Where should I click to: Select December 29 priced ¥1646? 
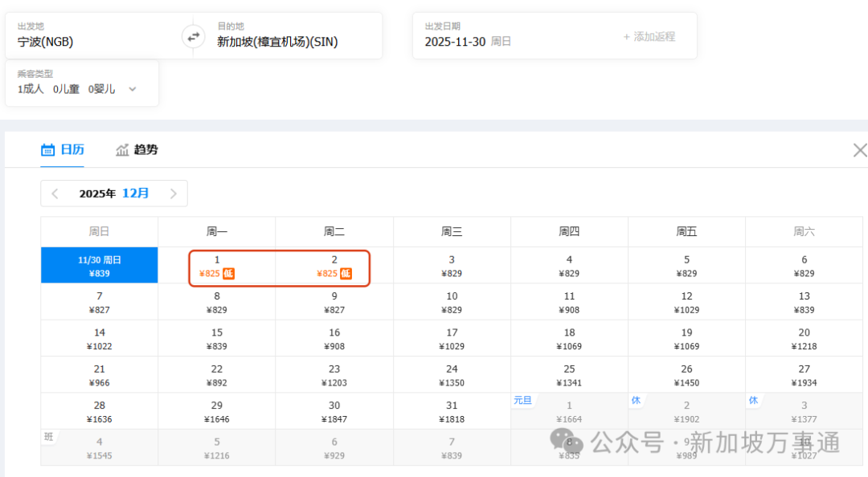[217, 412]
